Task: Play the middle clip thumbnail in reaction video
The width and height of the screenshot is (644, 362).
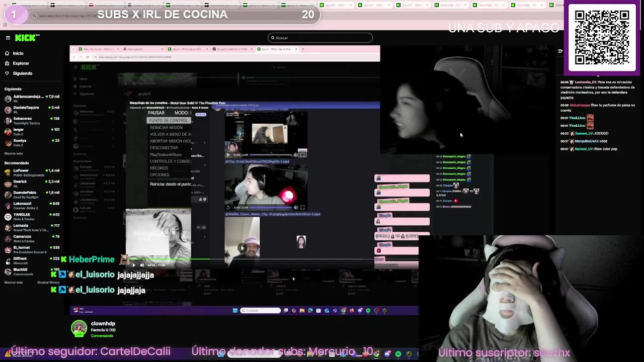Action: coord(228,207)
